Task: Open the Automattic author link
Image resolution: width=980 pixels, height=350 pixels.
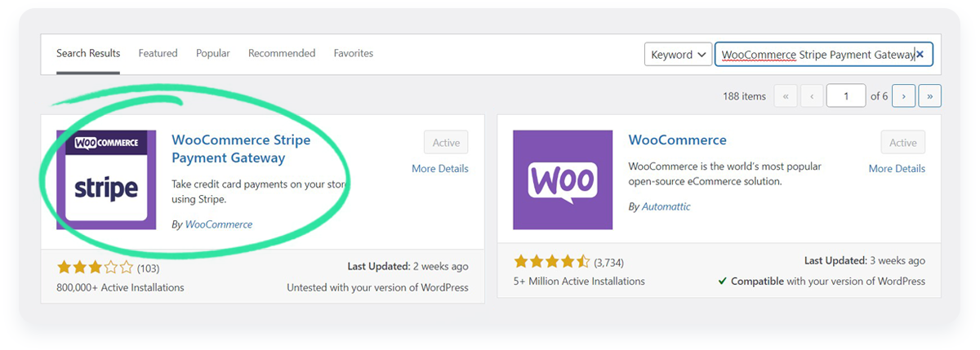Action: click(666, 207)
